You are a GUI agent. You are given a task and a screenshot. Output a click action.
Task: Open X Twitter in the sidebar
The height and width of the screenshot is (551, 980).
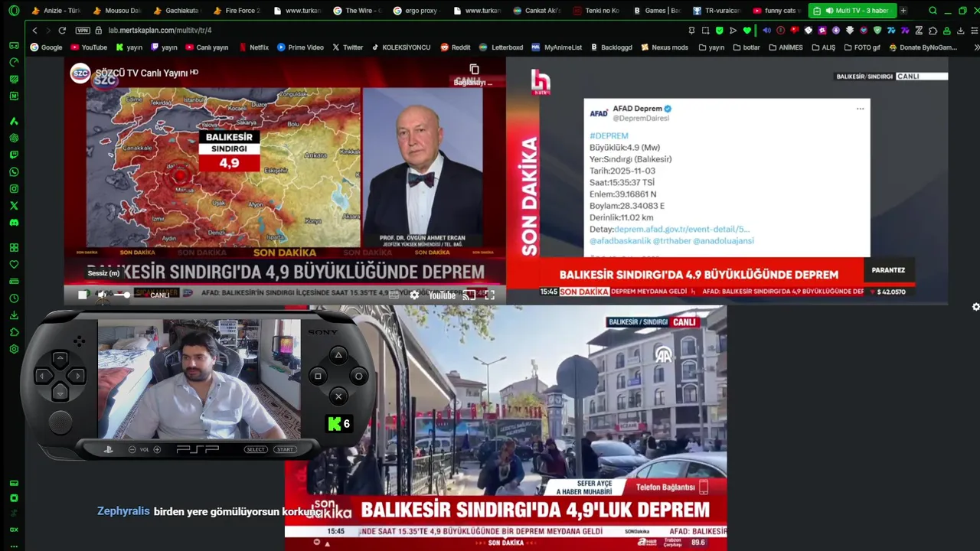coord(14,206)
